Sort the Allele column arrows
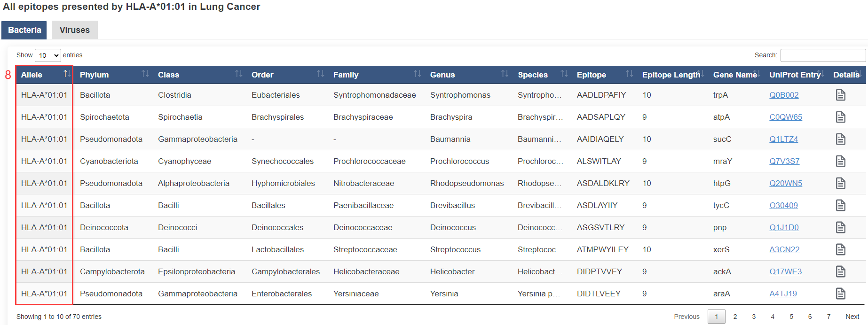The image size is (868, 325). 66,74
